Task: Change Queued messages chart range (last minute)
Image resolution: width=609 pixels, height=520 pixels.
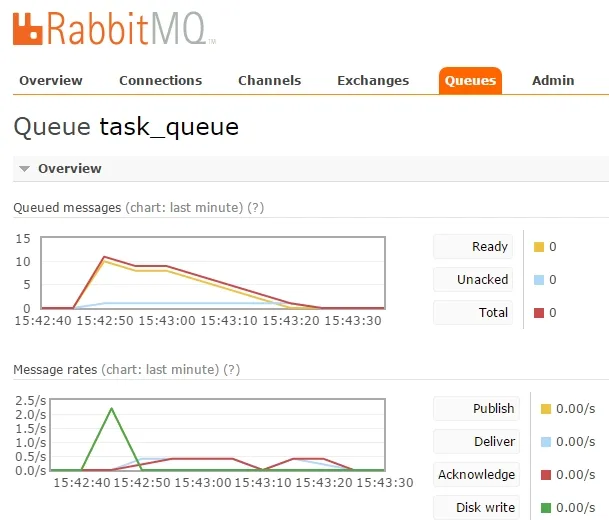Action: pyautogui.click(x=184, y=208)
